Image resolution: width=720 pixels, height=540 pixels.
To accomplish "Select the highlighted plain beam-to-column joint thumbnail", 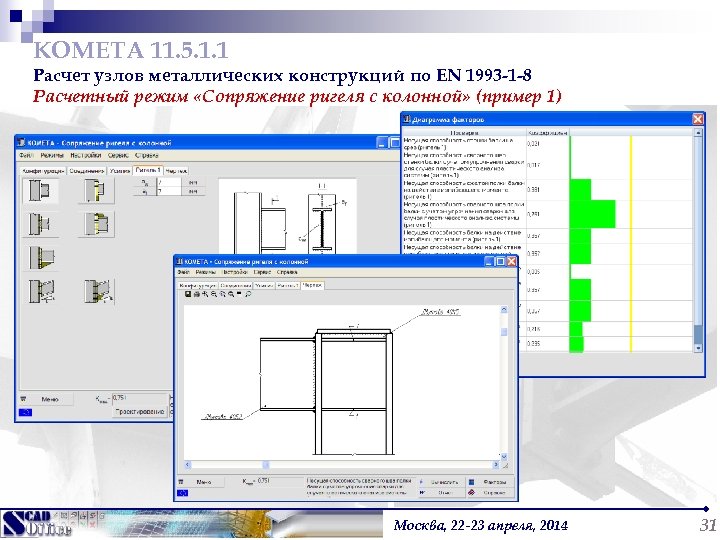I will click(40, 191).
